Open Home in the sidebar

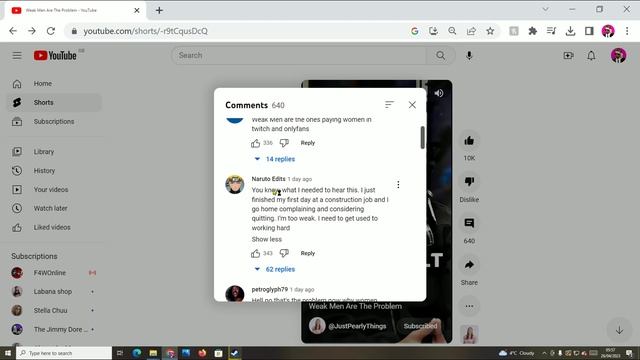pyautogui.click(x=54, y=84)
